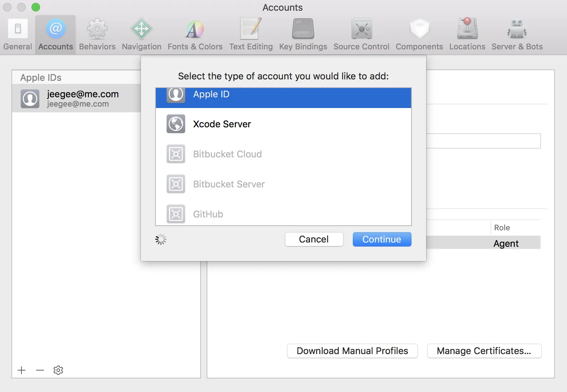567x392 pixels.
Task: Open the Components shield icon
Action: click(x=419, y=29)
